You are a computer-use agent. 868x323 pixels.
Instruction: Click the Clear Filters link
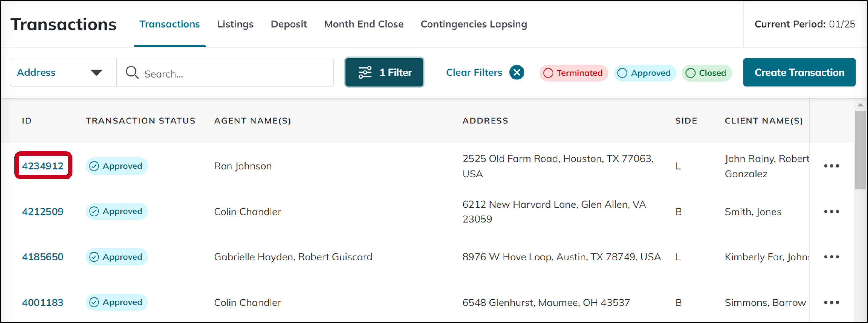(x=474, y=72)
